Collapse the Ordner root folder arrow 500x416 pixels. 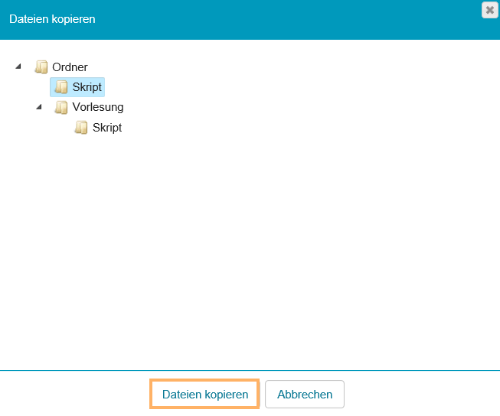click(x=19, y=67)
